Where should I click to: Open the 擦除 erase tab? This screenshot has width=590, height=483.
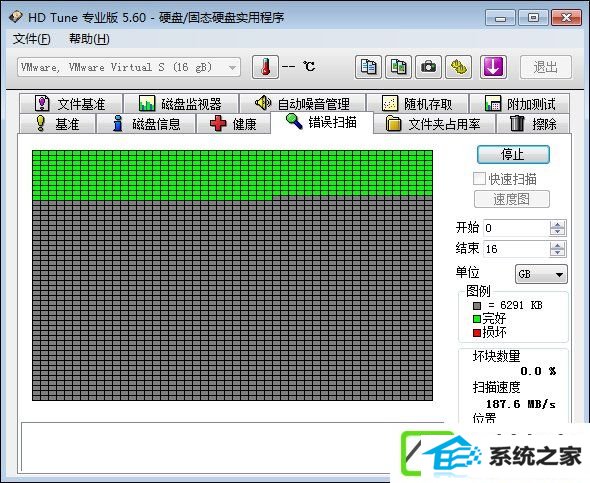[x=533, y=124]
